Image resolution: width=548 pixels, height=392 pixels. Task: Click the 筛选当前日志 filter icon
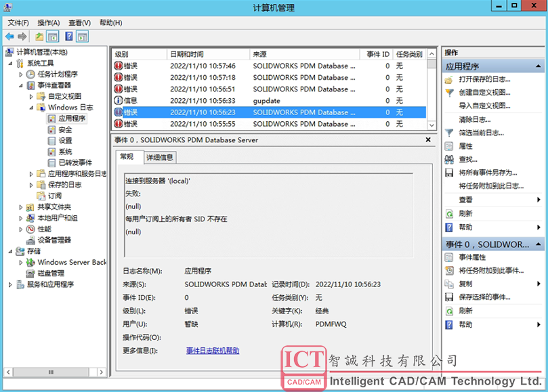tap(449, 133)
